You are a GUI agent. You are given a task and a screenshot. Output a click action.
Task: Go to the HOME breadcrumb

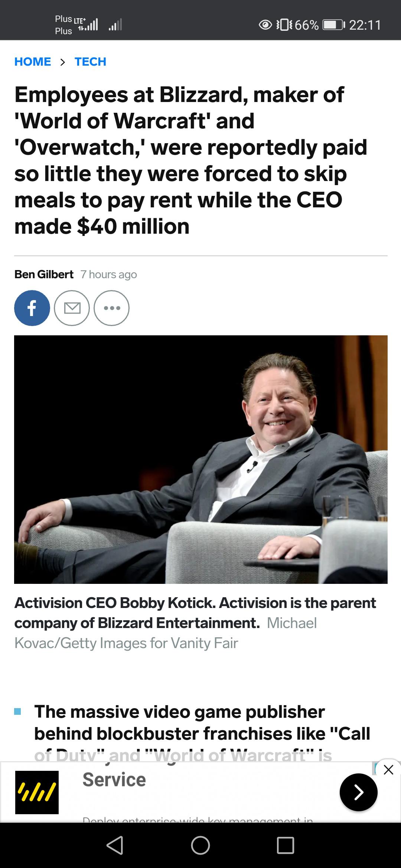point(33,62)
